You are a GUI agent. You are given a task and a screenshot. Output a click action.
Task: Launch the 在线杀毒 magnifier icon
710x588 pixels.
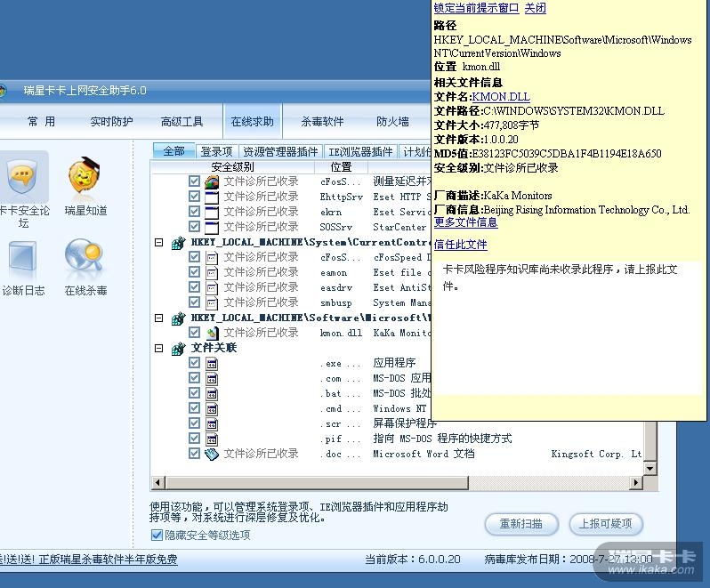pos(85,256)
